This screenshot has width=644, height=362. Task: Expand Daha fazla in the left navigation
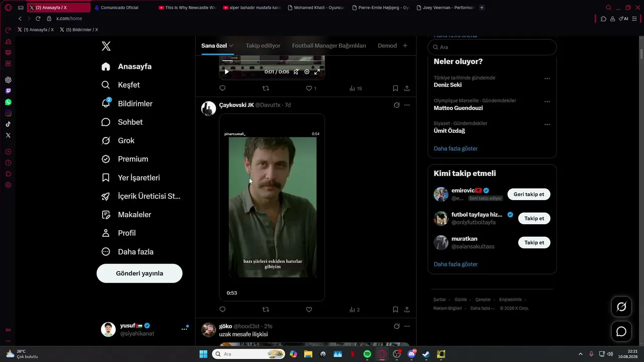tap(127, 252)
